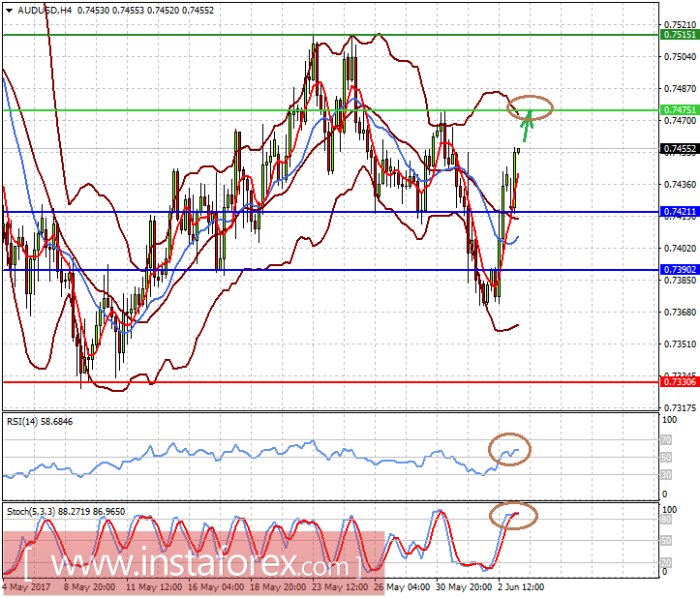Click the green upward arrow on chart
The image size is (700, 598).
point(528,127)
